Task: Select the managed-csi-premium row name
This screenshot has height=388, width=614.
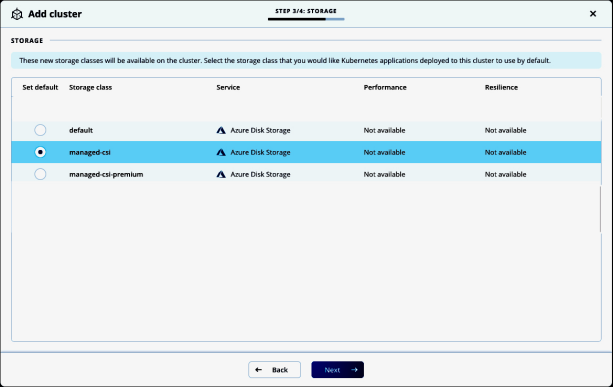Action: [x=106, y=174]
